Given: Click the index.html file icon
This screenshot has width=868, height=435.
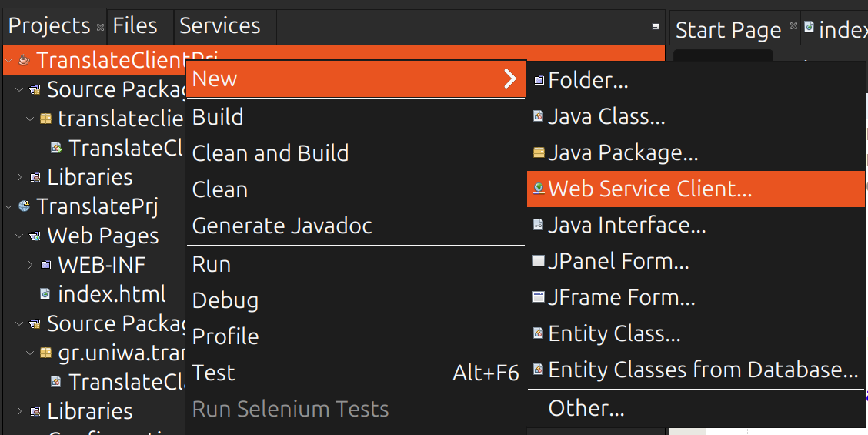Looking at the screenshot, I should pyautogui.click(x=45, y=294).
